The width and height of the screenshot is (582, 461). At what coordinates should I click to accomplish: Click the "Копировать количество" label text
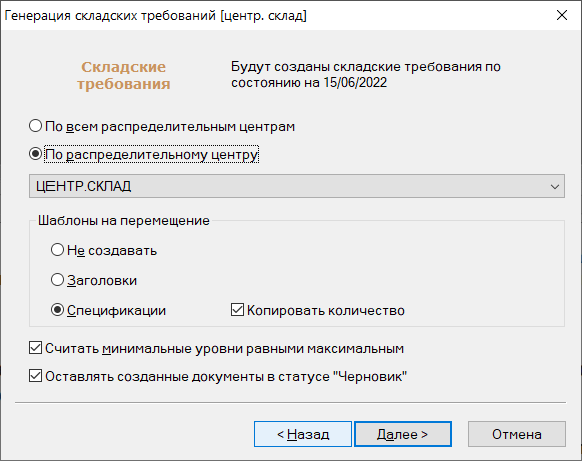(326, 310)
